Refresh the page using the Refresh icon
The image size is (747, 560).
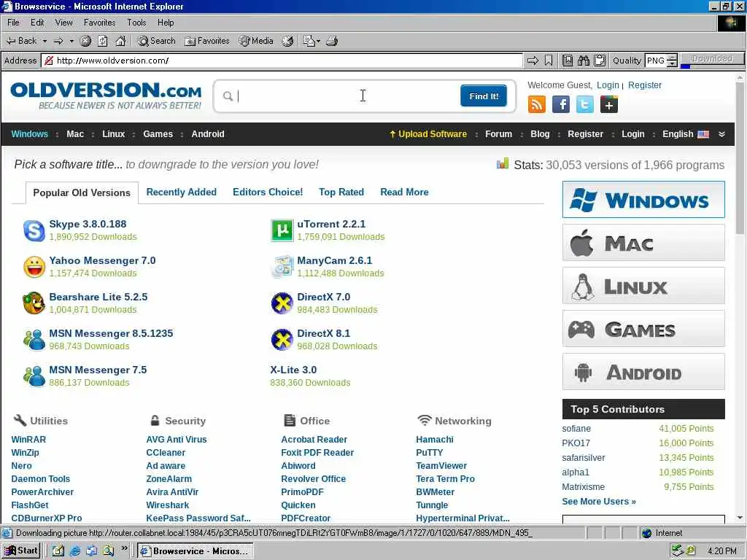(103, 41)
